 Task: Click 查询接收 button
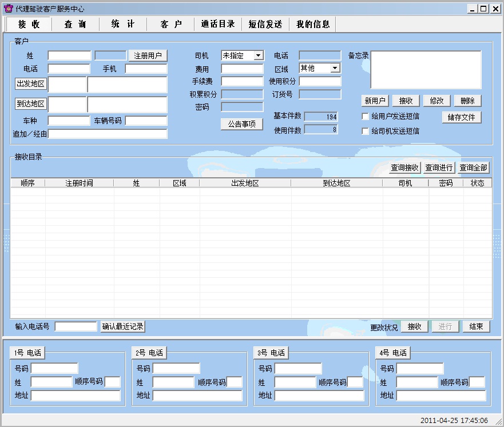tap(404, 167)
